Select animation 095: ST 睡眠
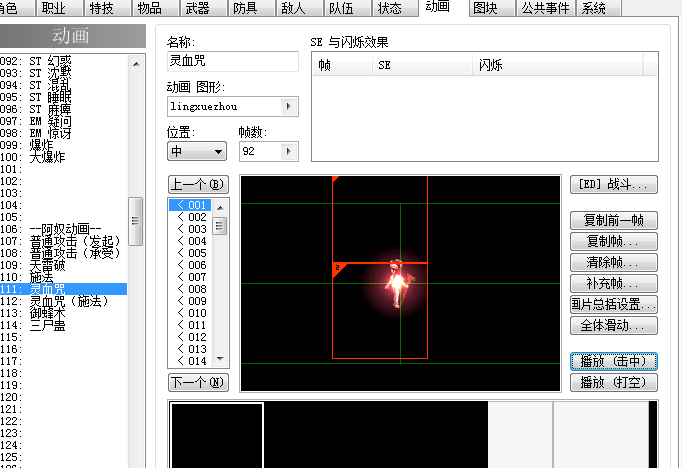This screenshot has height=468, width=682. (x=64, y=97)
